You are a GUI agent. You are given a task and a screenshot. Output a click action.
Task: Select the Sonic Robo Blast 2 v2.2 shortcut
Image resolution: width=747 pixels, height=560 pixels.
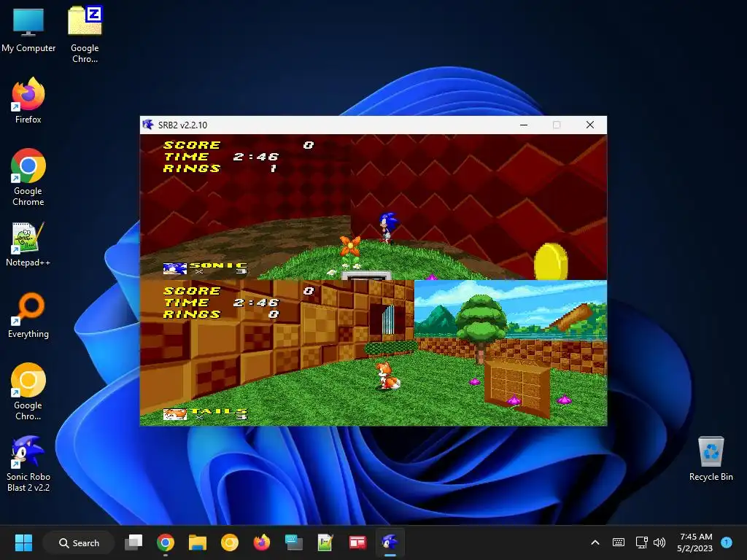click(x=28, y=463)
